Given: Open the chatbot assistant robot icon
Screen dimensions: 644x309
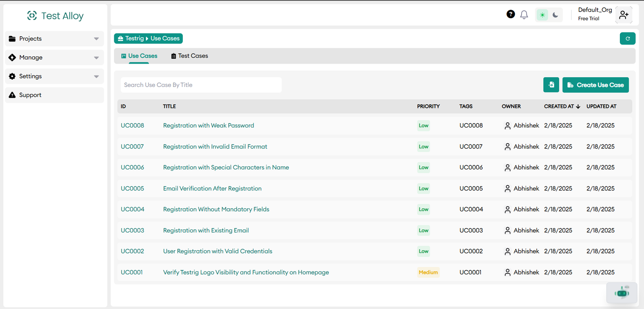Looking at the screenshot, I should [x=622, y=293].
